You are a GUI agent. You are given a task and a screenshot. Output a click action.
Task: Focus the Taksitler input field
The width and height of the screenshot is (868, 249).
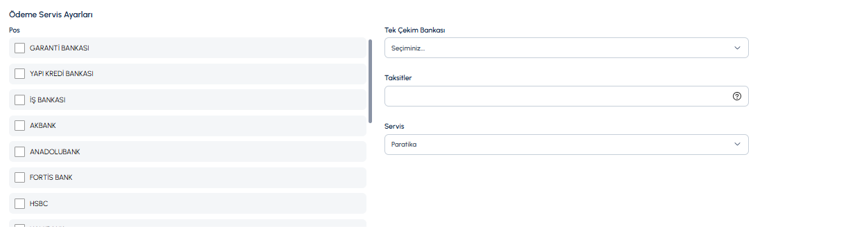click(x=566, y=96)
